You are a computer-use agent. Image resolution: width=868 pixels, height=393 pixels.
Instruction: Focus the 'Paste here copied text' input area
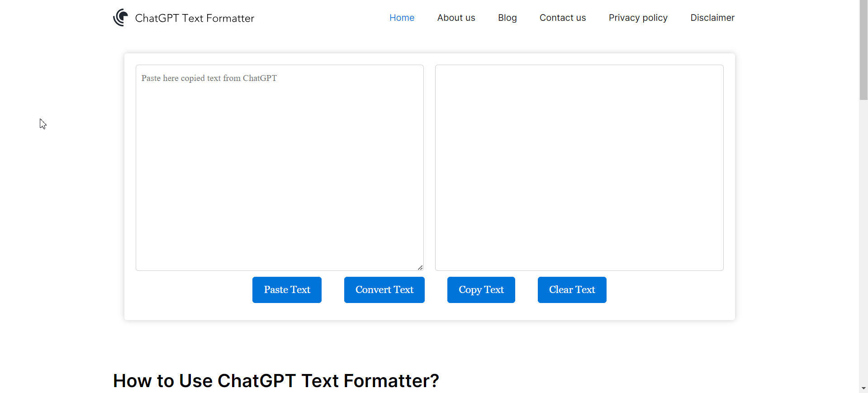(280, 168)
